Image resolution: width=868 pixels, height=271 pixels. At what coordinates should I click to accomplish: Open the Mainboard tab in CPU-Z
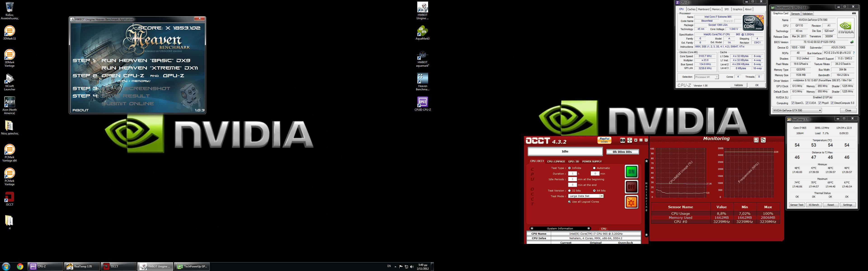[x=704, y=9]
